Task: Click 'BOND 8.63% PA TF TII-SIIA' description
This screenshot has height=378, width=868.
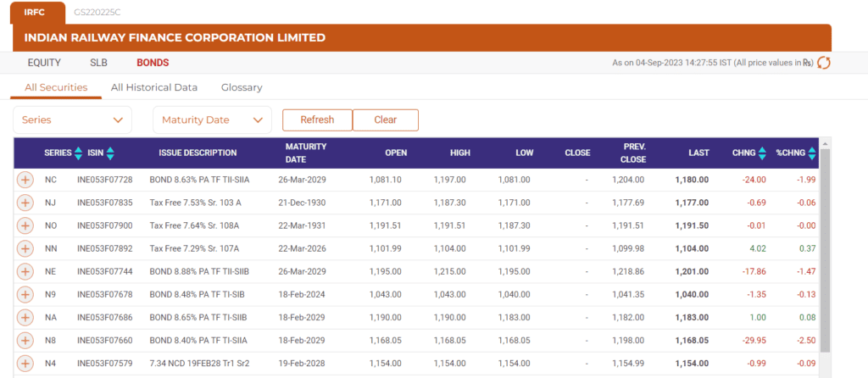Action: pos(198,180)
